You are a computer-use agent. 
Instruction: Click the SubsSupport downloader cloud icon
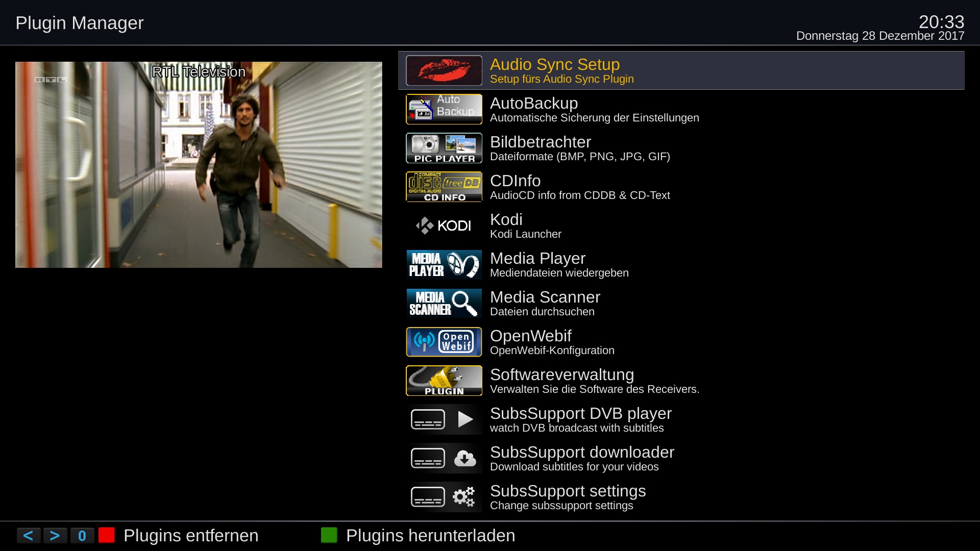pos(444,458)
